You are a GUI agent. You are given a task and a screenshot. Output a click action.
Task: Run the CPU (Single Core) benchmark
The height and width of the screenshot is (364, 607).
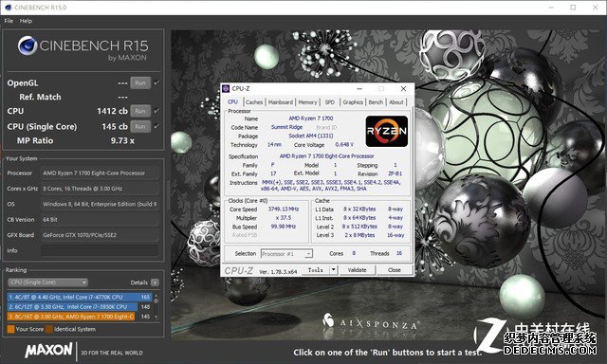click(x=140, y=126)
